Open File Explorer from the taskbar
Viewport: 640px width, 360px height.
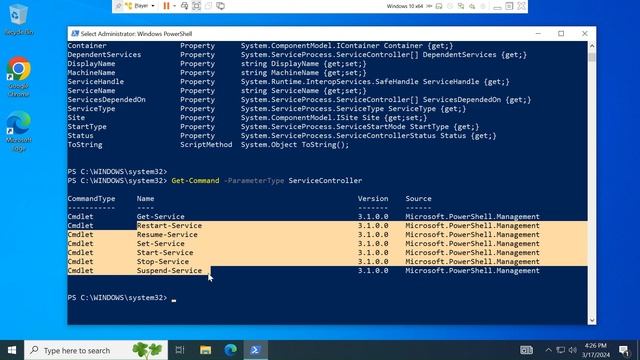[205, 350]
